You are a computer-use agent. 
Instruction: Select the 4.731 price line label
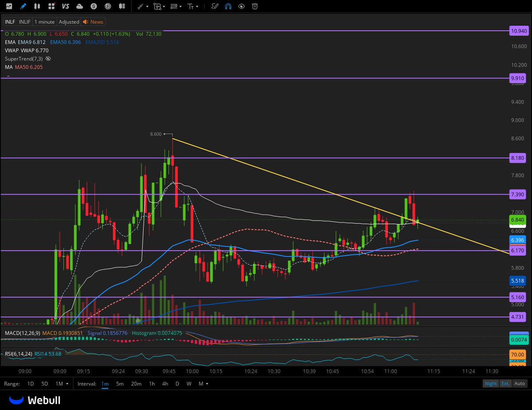[x=518, y=317]
